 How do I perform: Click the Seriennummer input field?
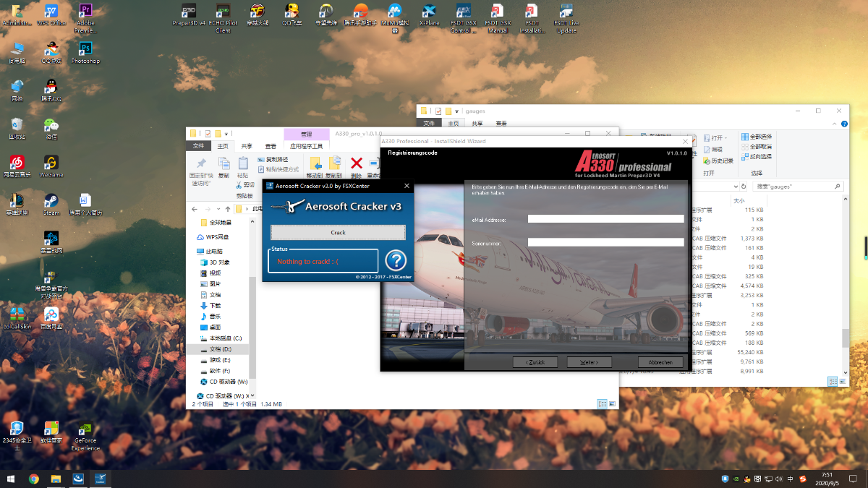[x=605, y=242]
